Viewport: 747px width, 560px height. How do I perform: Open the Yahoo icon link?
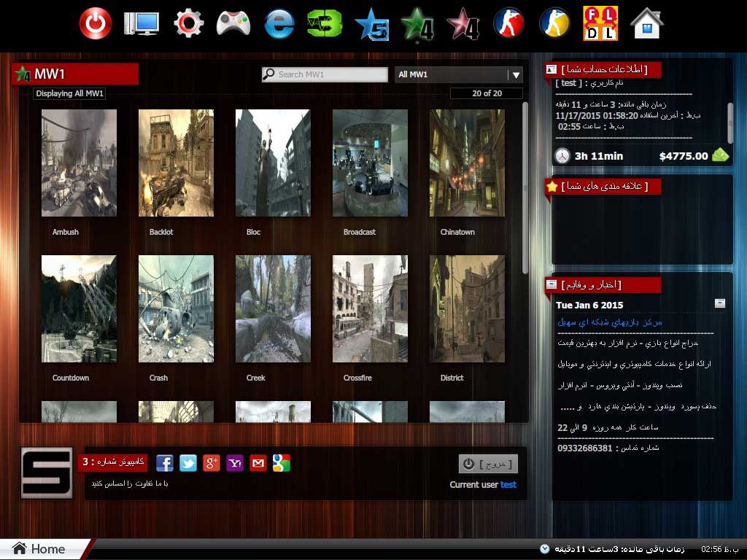(235, 463)
